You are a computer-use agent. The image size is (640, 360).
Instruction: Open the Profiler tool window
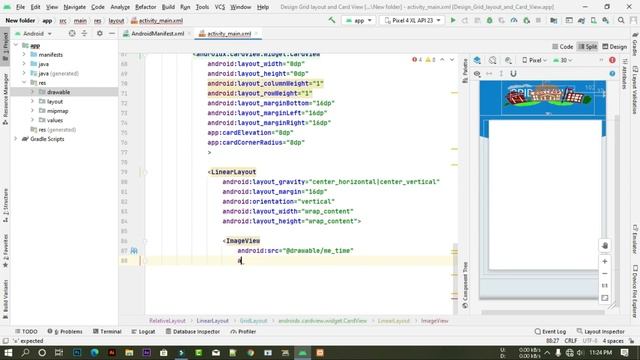(x=243, y=331)
